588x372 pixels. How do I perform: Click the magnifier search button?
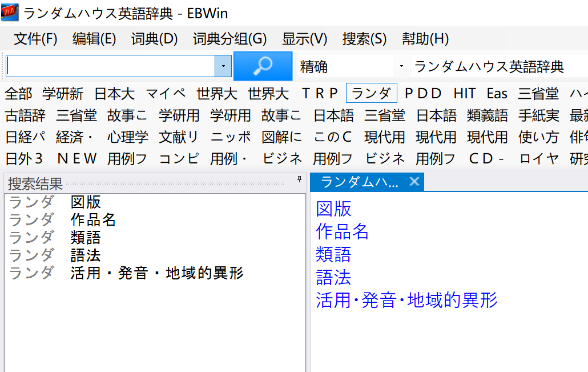click(263, 66)
